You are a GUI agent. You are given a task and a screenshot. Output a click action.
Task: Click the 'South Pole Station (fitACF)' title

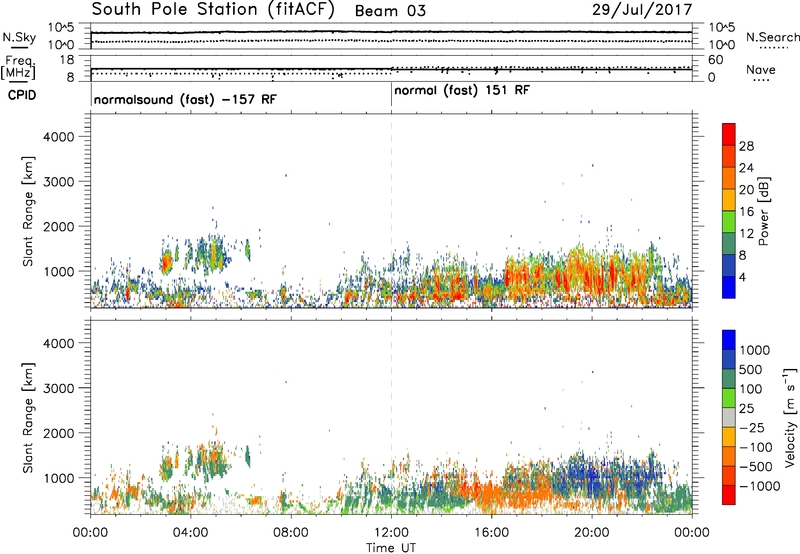click(x=213, y=10)
